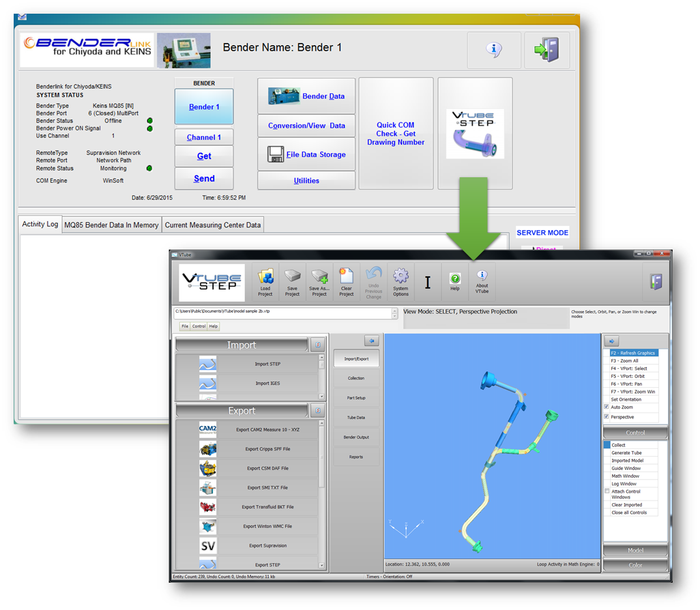Open the About VTube info icon
The height and width of the screenshot is (610, 700).
click(482, 276)
